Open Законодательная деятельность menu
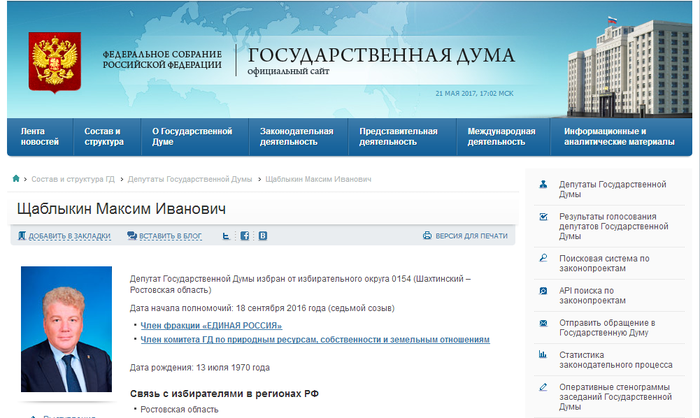The image size is (700, 418). (x=298, y=137)
